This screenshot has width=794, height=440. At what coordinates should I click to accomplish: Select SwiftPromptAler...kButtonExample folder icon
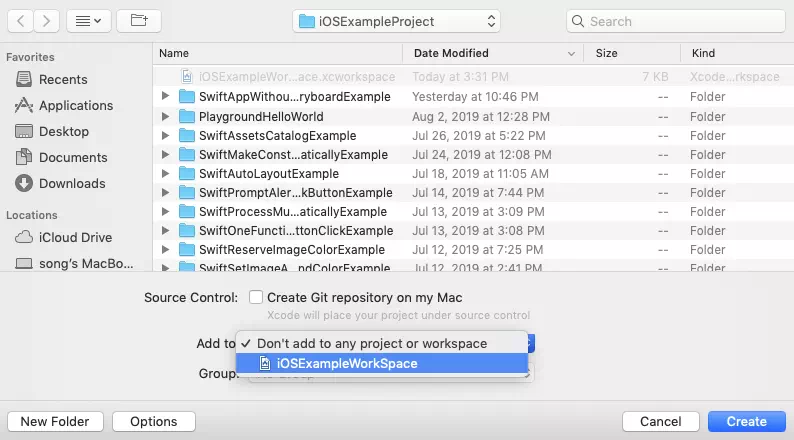pyautogui.click(x=187, y=192)
